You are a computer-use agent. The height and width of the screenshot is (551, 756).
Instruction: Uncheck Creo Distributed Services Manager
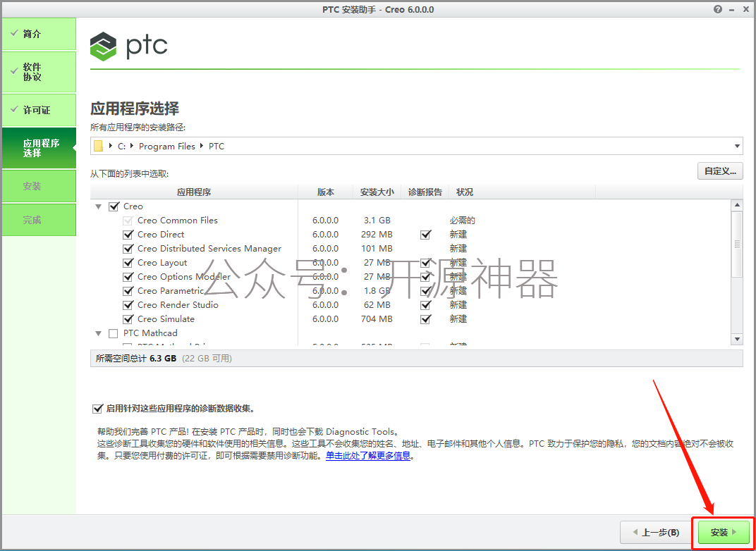pyautogui.click(x=128, y=249)
